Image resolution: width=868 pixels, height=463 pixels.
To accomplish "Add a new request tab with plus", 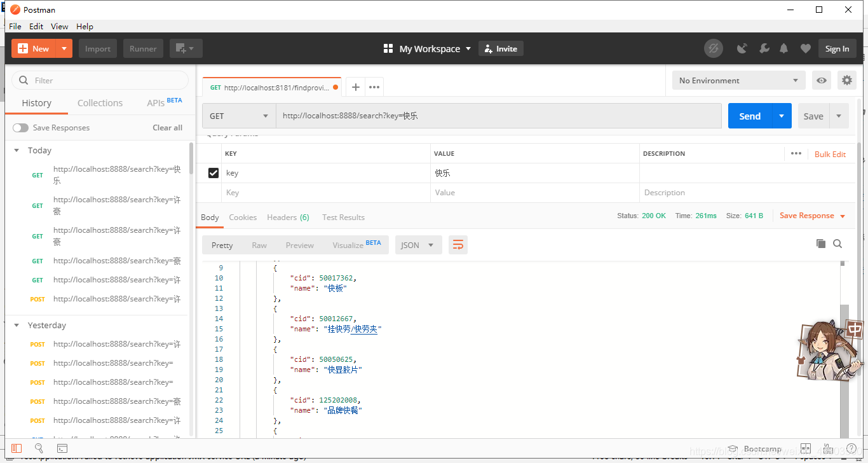I will 356,87.
